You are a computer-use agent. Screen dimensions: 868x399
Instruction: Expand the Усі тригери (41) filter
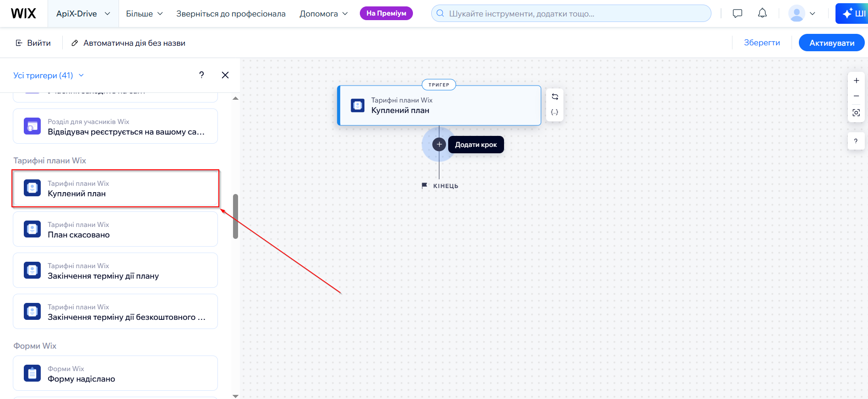(x=49, y=75)
